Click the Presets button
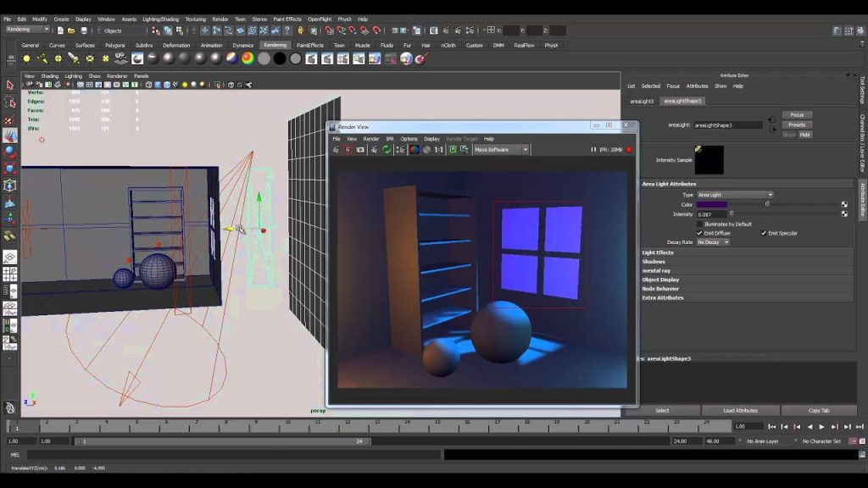The height and width of the screenshot is (488, 868). (797, 125)
